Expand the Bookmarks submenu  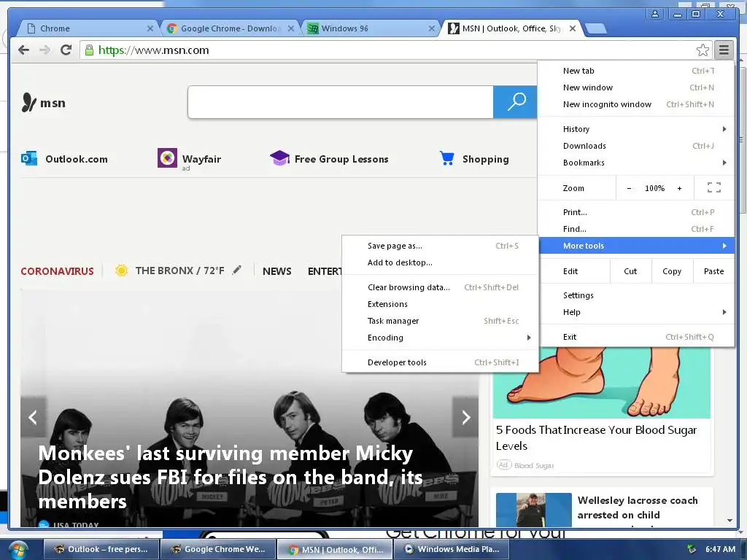tap(636, 163)
